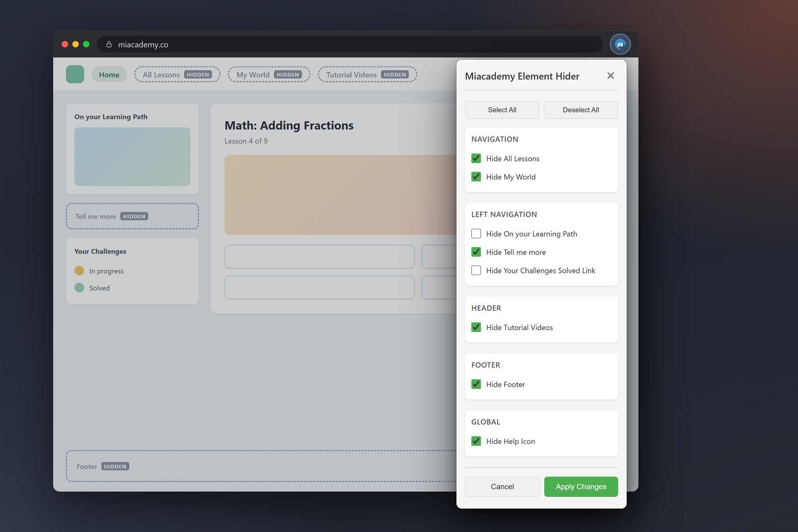The width and height of the screenshot is (798, 532).
Task: Click the Solved challenges link
Action: click(99, 288)
